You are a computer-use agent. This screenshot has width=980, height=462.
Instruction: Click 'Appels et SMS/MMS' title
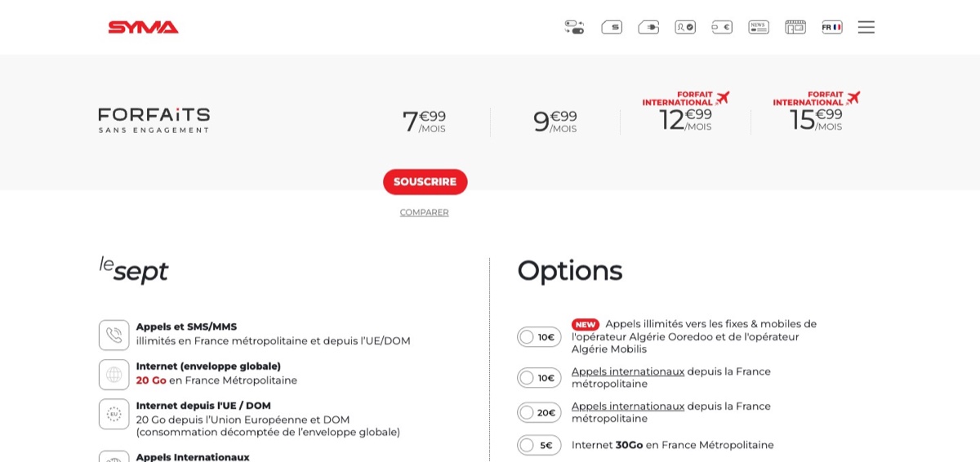click(186, 327)
